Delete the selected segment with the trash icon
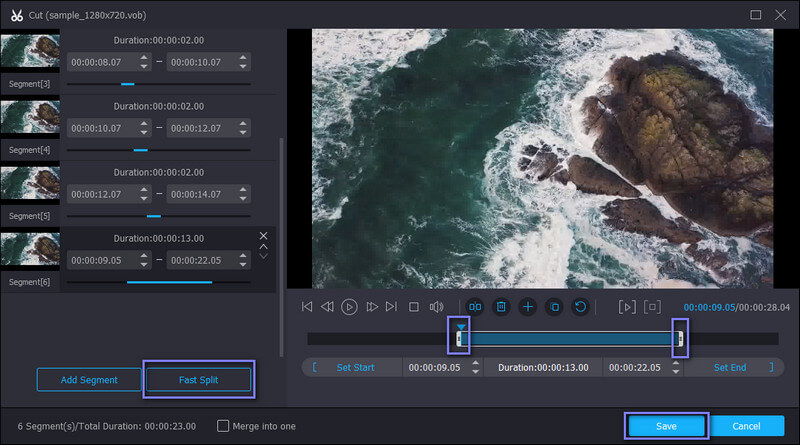Image resolution: width=800 pixels, height=445 pixels. (x=501, y=307)
